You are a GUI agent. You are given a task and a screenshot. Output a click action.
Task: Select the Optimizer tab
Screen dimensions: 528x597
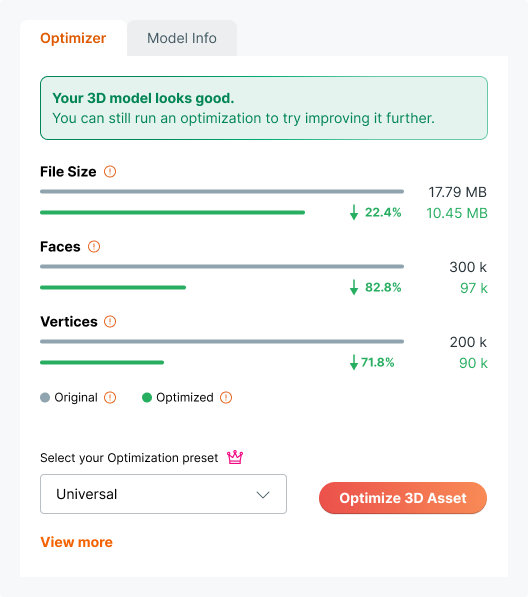73,38
